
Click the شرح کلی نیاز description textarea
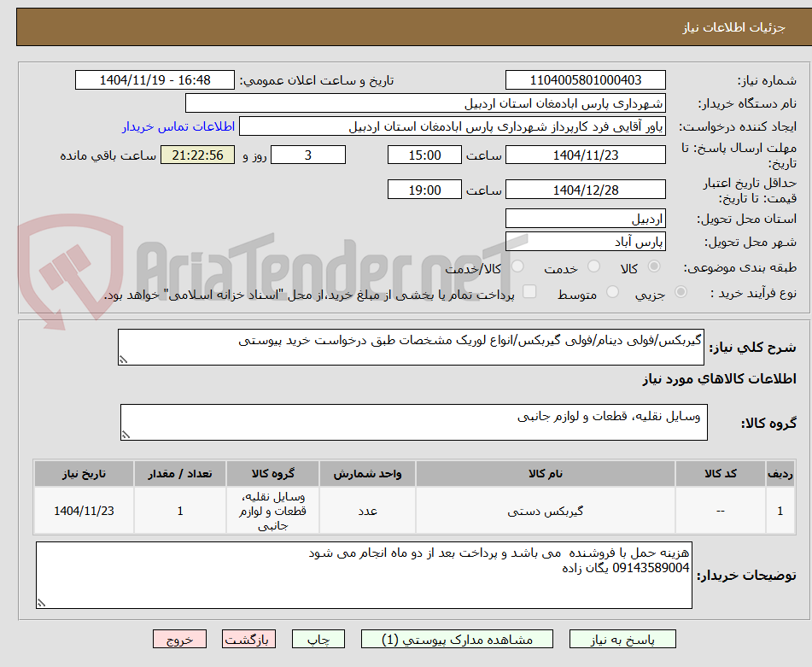(x=411, y=347)
